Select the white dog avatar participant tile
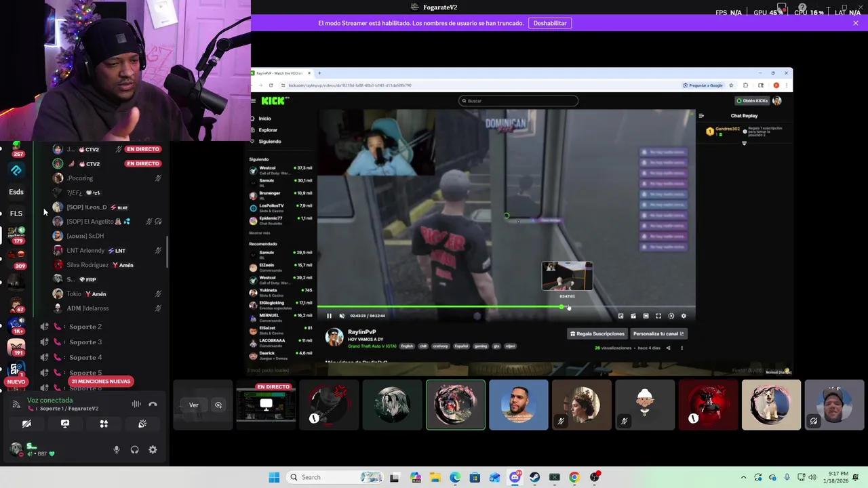 (x=771, y=405)
